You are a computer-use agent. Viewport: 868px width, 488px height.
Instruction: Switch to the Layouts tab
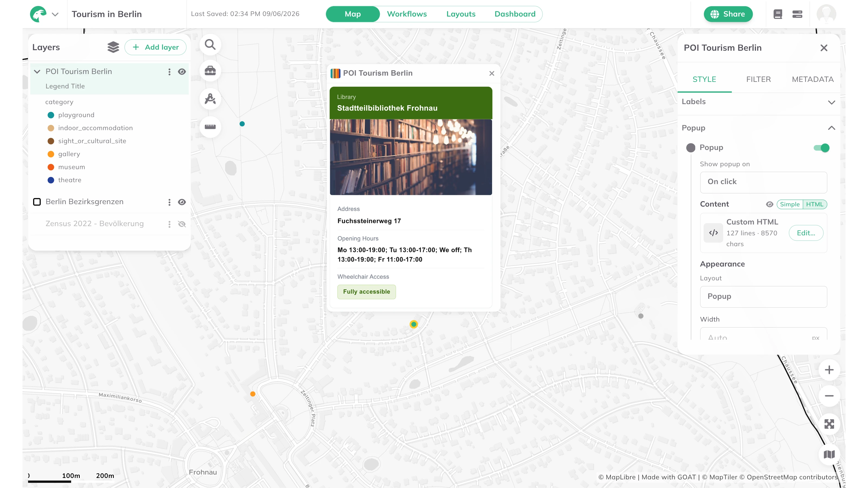pyautogui.click(x=461, y=14)
